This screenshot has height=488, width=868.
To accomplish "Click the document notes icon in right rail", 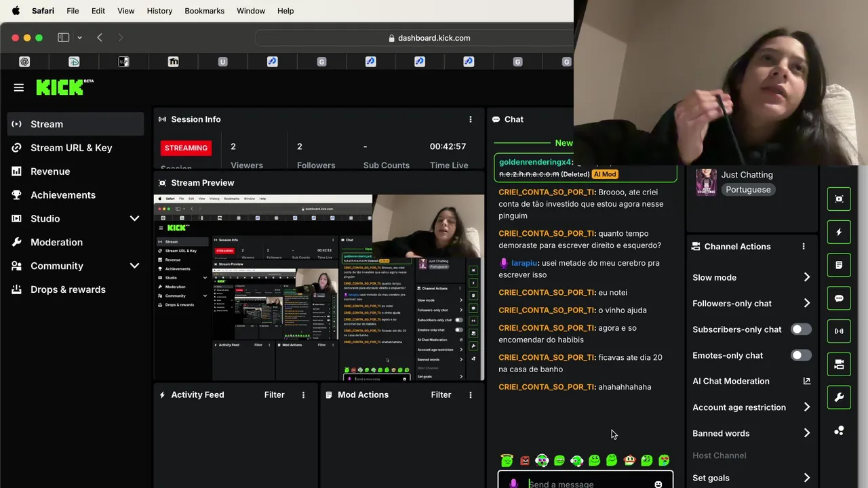I will coord(839,265).
